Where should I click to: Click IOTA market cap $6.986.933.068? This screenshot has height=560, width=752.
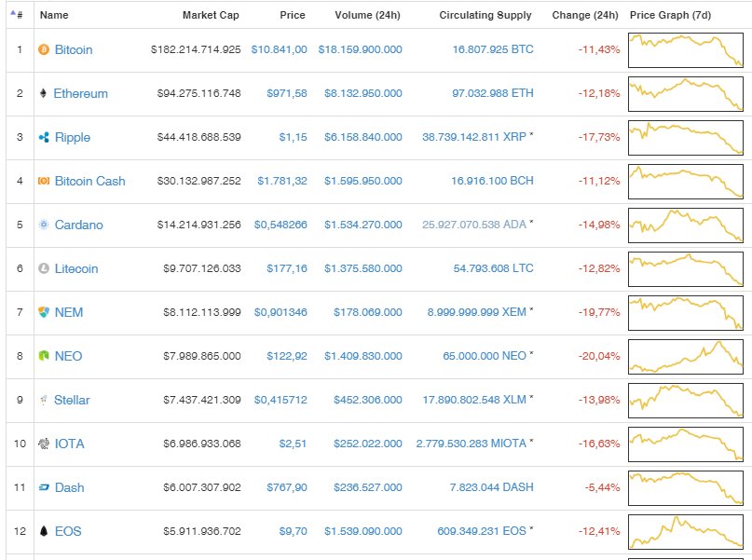click(202, 444)
